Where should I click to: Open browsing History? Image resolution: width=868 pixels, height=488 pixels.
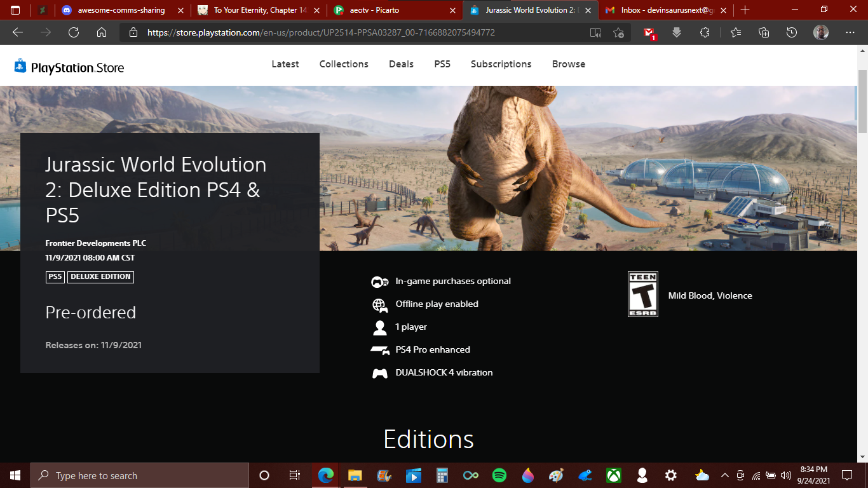(x=792, y=32)
